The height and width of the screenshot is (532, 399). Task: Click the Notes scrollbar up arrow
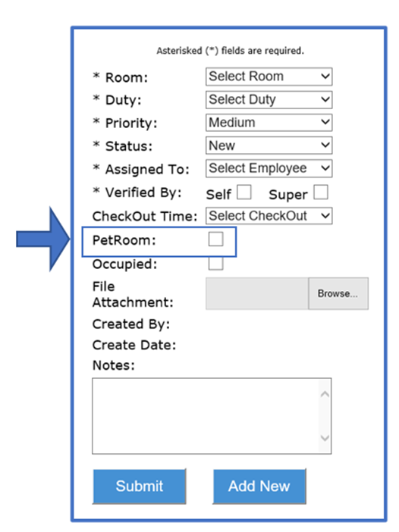(325, 394)
